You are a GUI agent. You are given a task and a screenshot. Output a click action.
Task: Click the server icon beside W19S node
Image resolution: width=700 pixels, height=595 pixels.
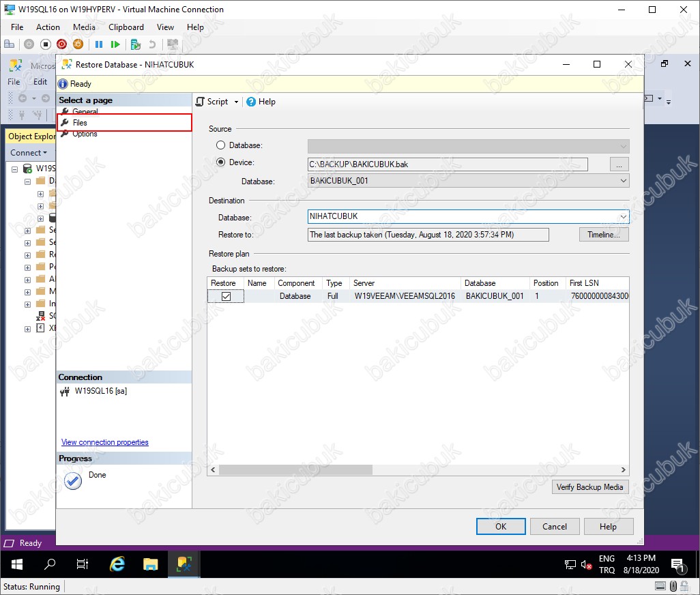point(28,169)
